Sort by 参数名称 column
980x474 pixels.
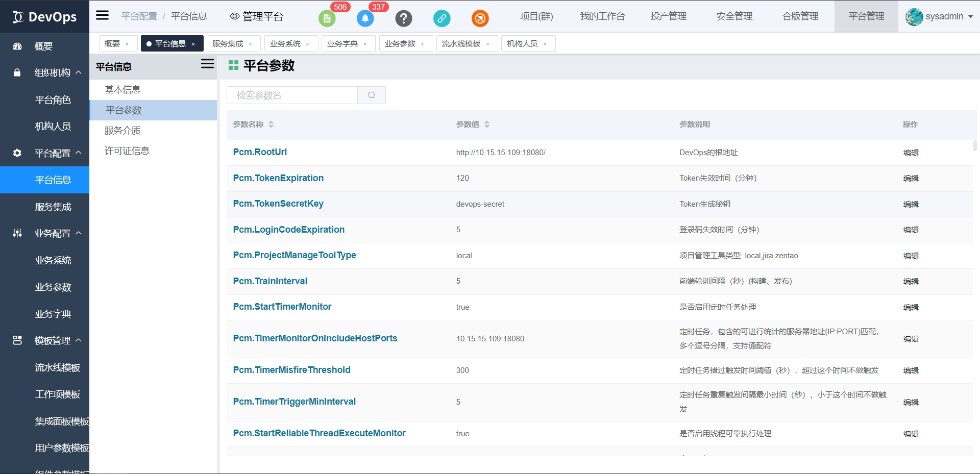click(271, 124)
